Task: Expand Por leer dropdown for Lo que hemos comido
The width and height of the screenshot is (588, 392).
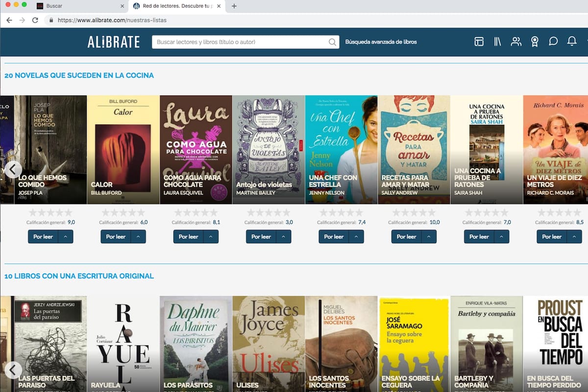Action: [66, 237]
